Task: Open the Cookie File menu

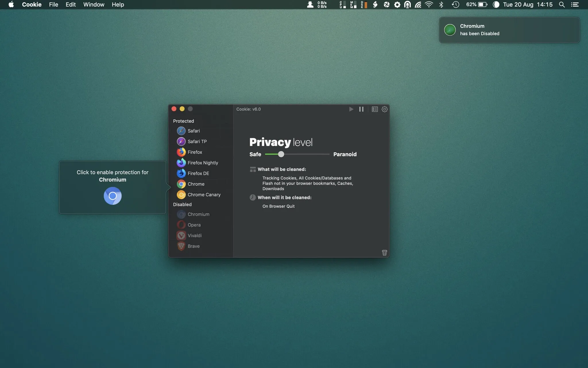Action: click(53, 5)
